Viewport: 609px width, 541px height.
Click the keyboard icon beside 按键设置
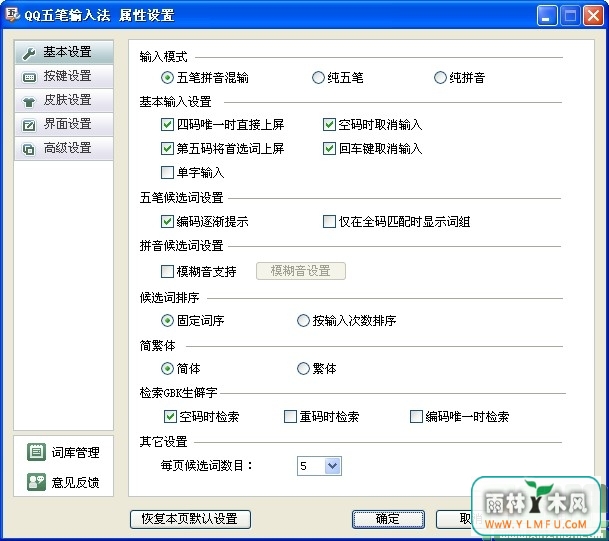29,77
